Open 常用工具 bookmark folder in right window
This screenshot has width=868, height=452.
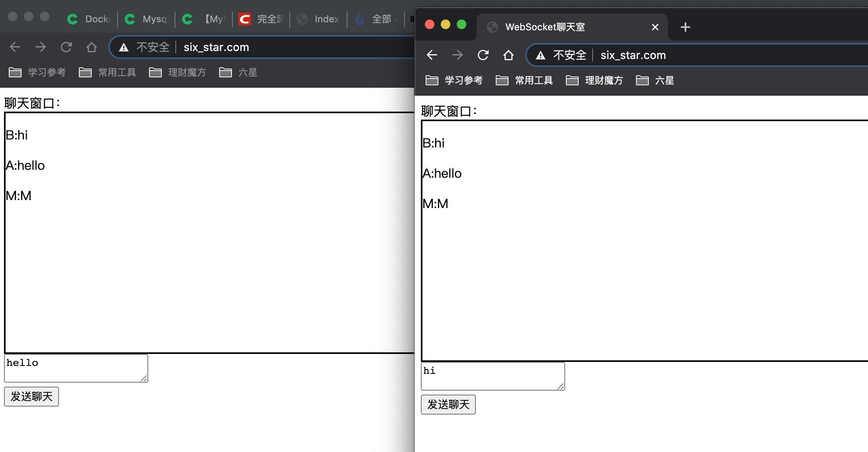click(524, 81)
